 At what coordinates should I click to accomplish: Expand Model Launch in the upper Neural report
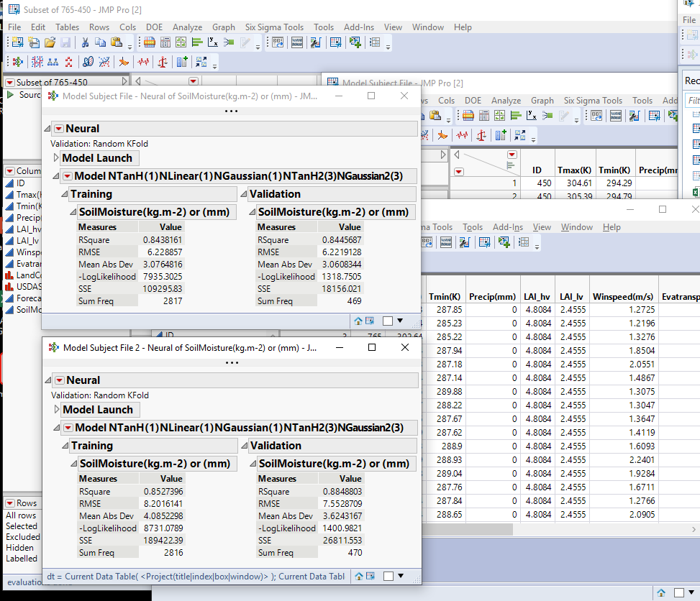click(56, 158)
